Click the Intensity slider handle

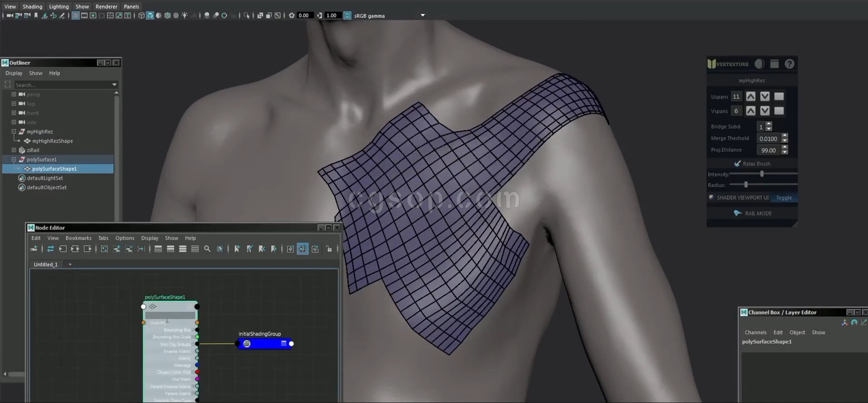[x=762, y=174]
